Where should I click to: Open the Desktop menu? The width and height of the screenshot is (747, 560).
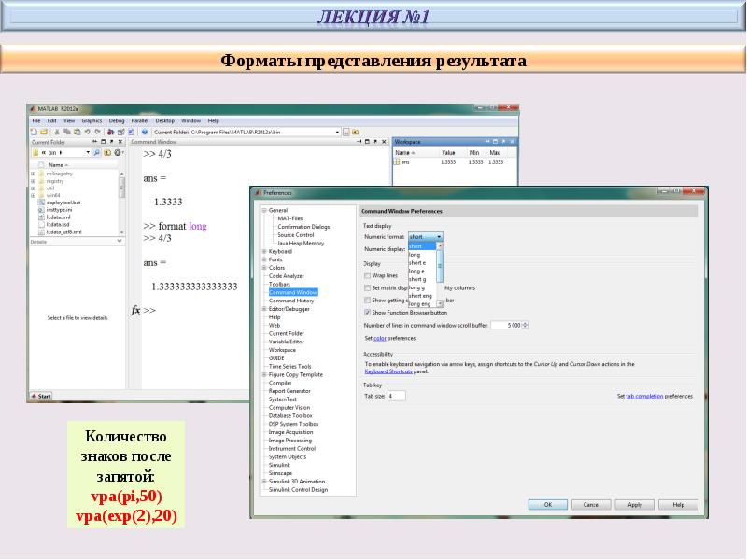click(164, 120)
